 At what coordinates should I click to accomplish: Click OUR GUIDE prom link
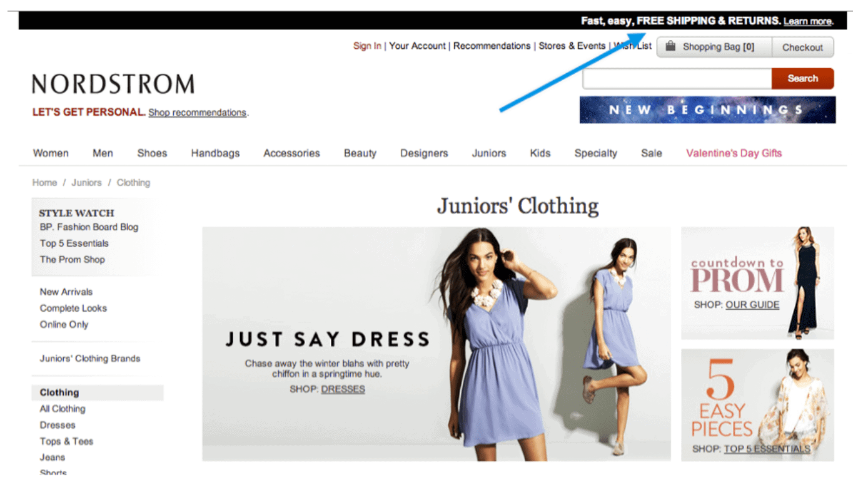pos(752,305)
